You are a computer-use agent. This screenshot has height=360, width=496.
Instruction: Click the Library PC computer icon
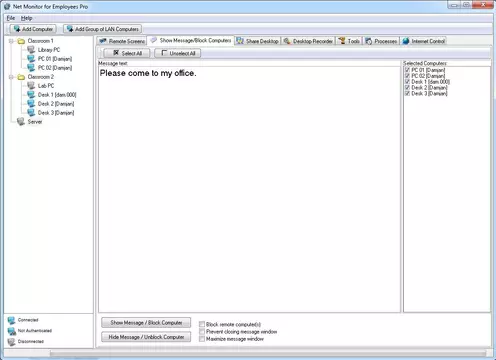coord(31,50)
